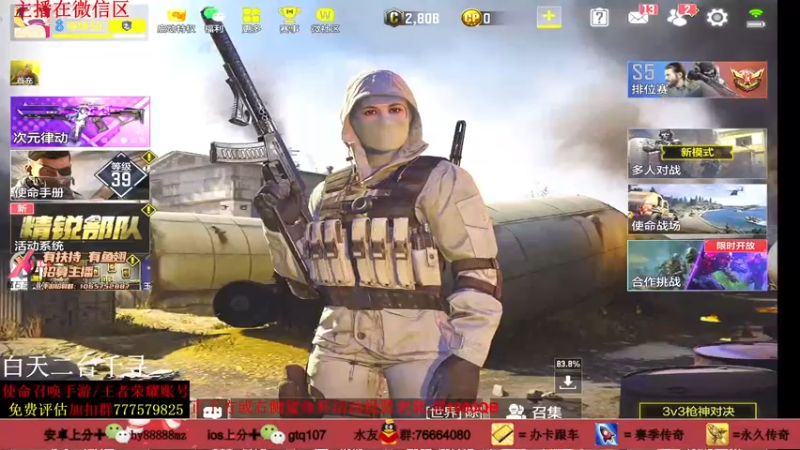Click the yellow rank badge beside the player name
Screen dimensions: 800x450
(x=127, y=26)
